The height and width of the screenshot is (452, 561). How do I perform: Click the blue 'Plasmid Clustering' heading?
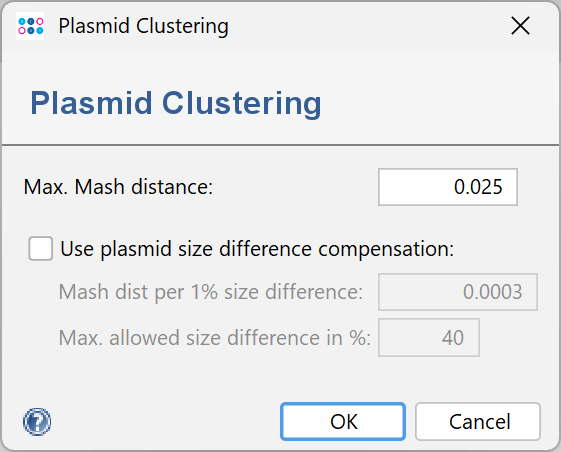pos(176,103)
